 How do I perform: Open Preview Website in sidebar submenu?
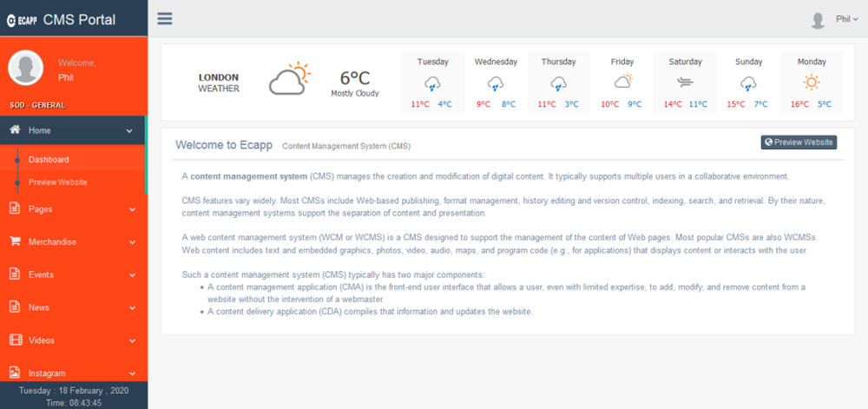pos(57,182)
